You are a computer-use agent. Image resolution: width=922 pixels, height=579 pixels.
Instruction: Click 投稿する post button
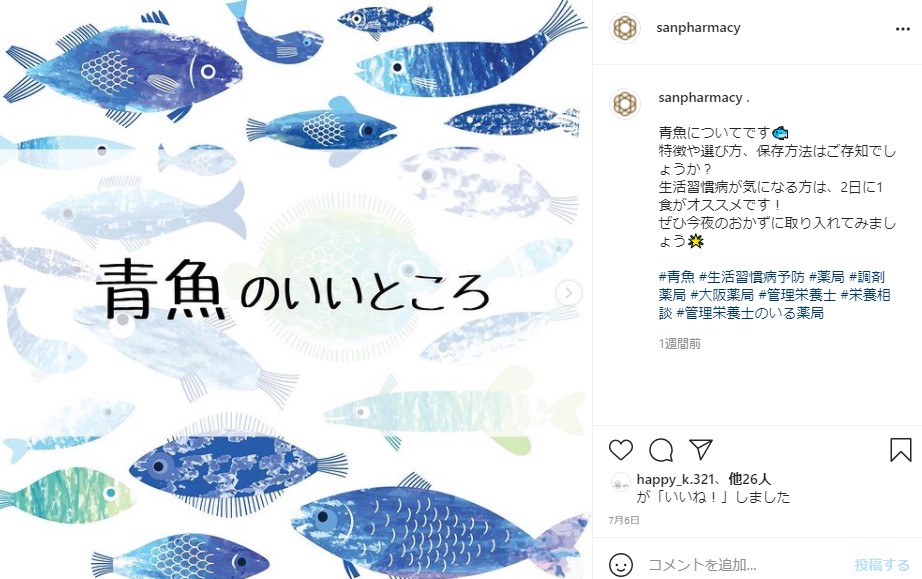point(881,565)
